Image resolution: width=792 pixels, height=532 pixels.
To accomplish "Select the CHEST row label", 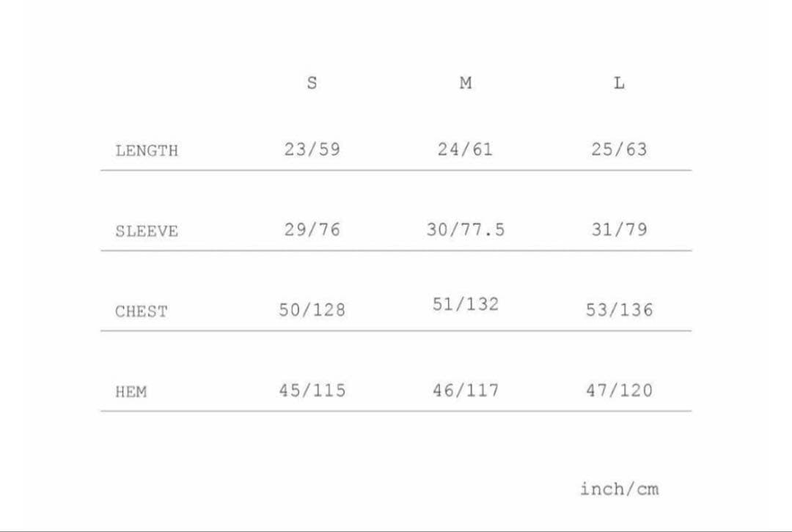I will [x=142, y=311].
